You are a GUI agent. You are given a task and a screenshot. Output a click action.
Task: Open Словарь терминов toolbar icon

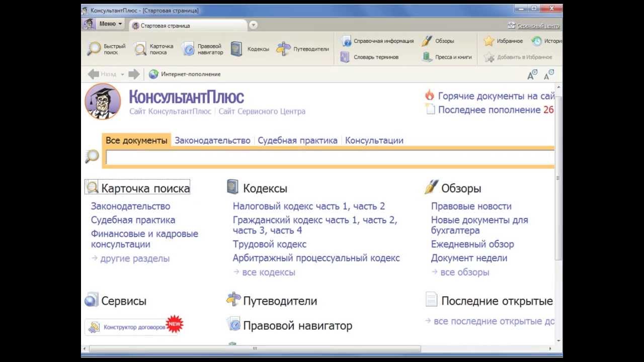click(345, 57)
